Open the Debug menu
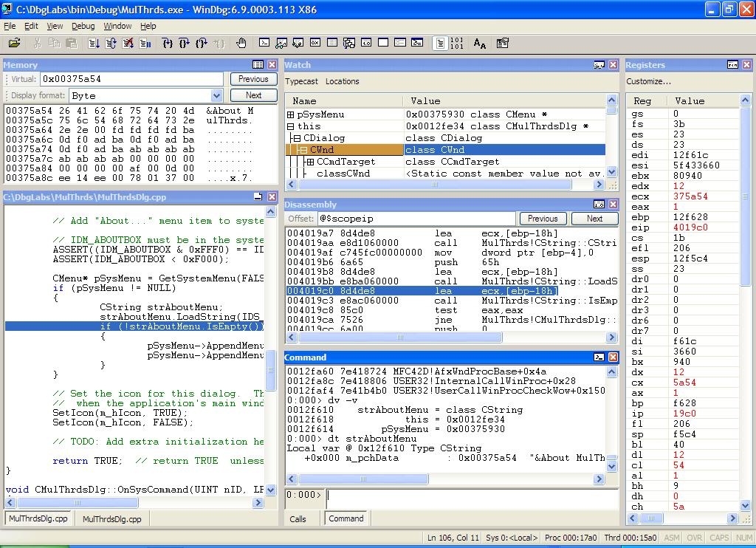This screenshot has height=548, width=756. [x=83, y=26]
